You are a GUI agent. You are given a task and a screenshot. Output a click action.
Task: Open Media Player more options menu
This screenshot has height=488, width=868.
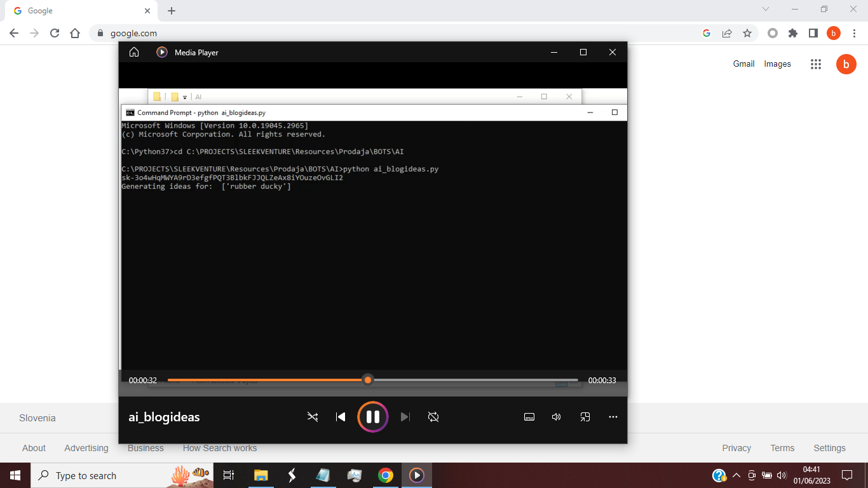(613, 417)
